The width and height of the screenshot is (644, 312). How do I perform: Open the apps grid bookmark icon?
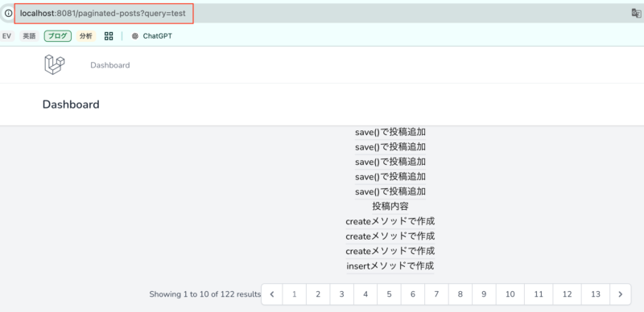(x=109, y=36)
